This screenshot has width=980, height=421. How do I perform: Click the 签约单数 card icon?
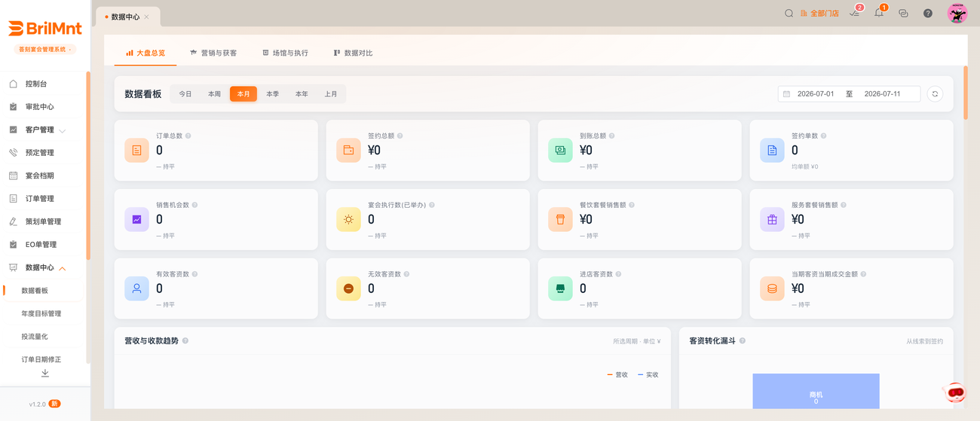(772, 151)
